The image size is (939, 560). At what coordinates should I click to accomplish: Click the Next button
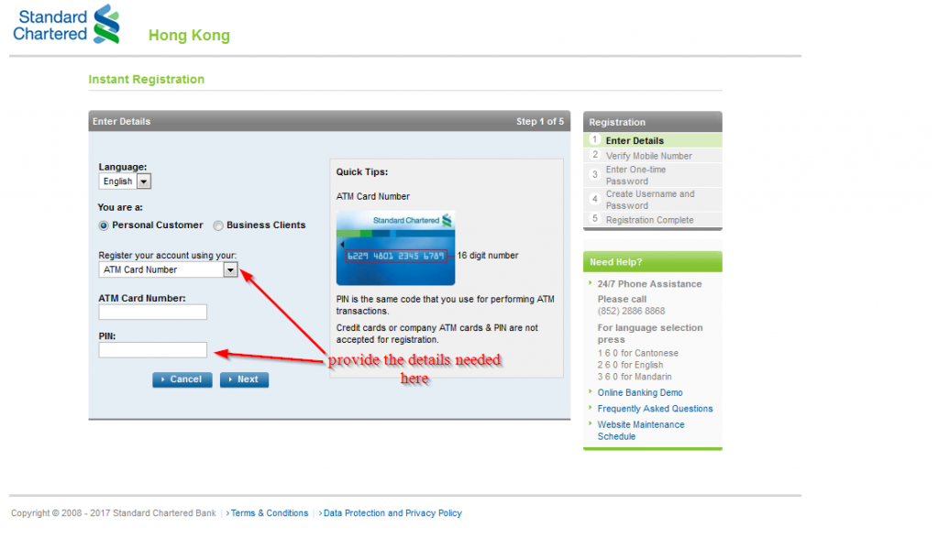(x=244, y=379)
